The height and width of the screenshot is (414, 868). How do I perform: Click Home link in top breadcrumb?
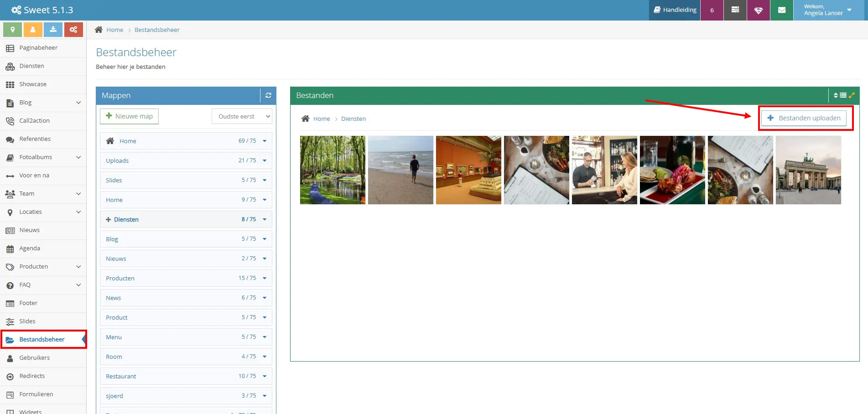115,30
